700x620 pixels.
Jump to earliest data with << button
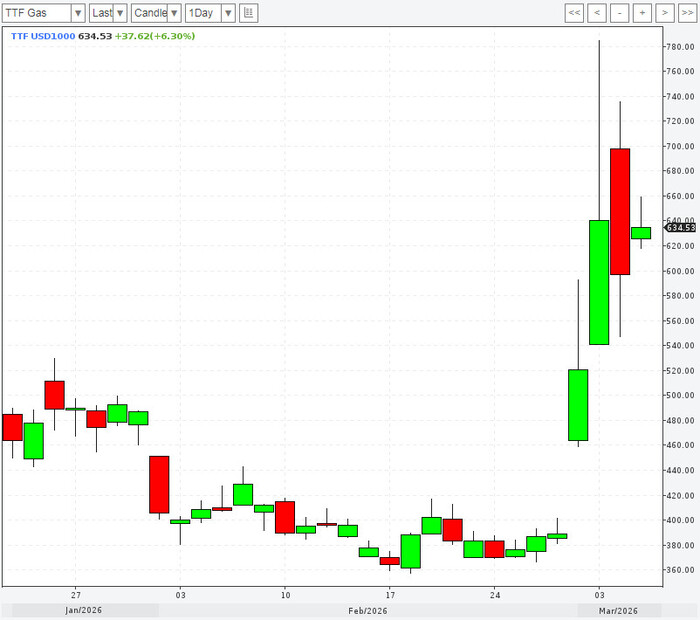[574, 13]
